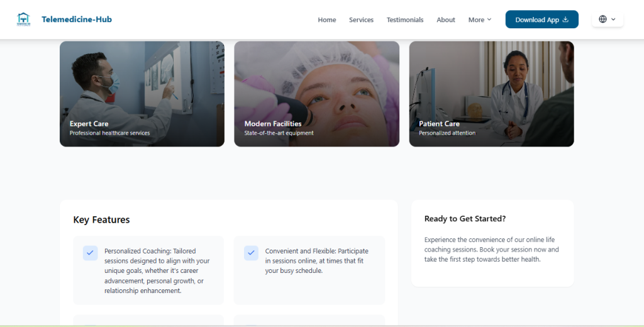Select the Expert Care image card
Viewport: 644px width, 327px height.
pos(142,94)
